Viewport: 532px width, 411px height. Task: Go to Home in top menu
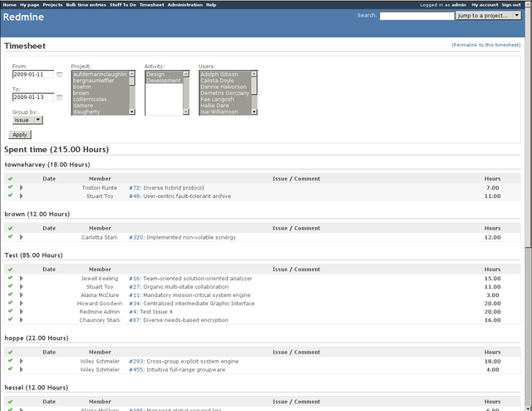point(9,5)
